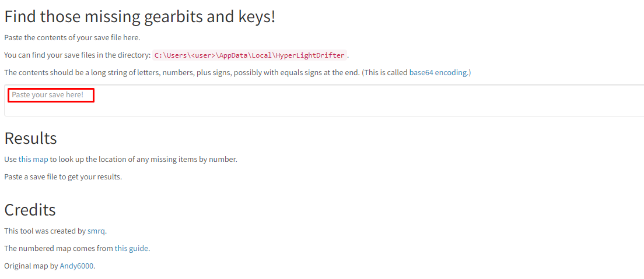Click "You can find your save files" text
The height and width of the screenshot is (279, 644).
pos(58,55)
